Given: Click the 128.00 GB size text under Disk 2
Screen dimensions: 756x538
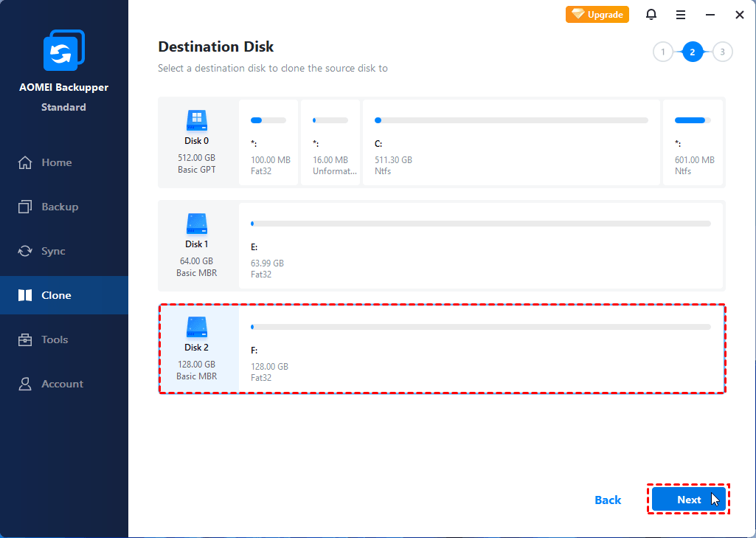Looking at the screenshot, I should click(197, 365).
